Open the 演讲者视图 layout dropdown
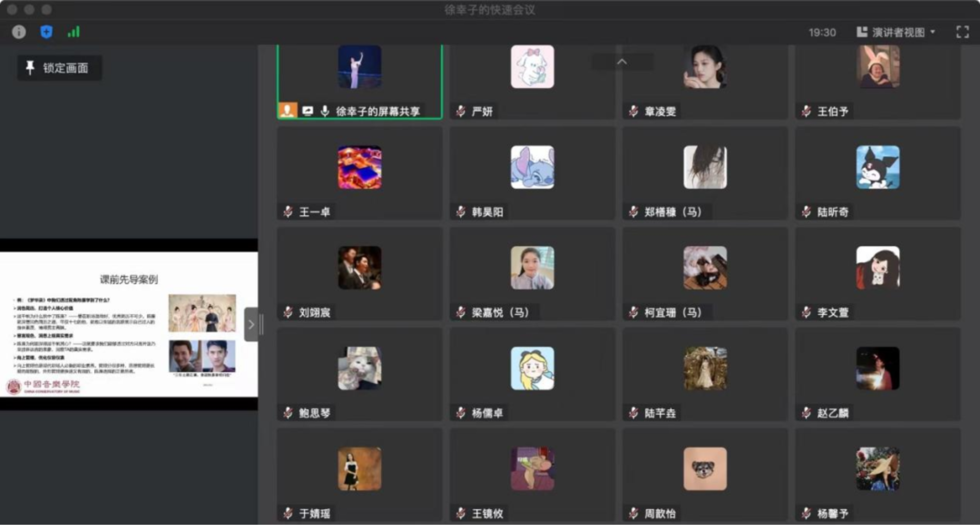 click(896, 32)
